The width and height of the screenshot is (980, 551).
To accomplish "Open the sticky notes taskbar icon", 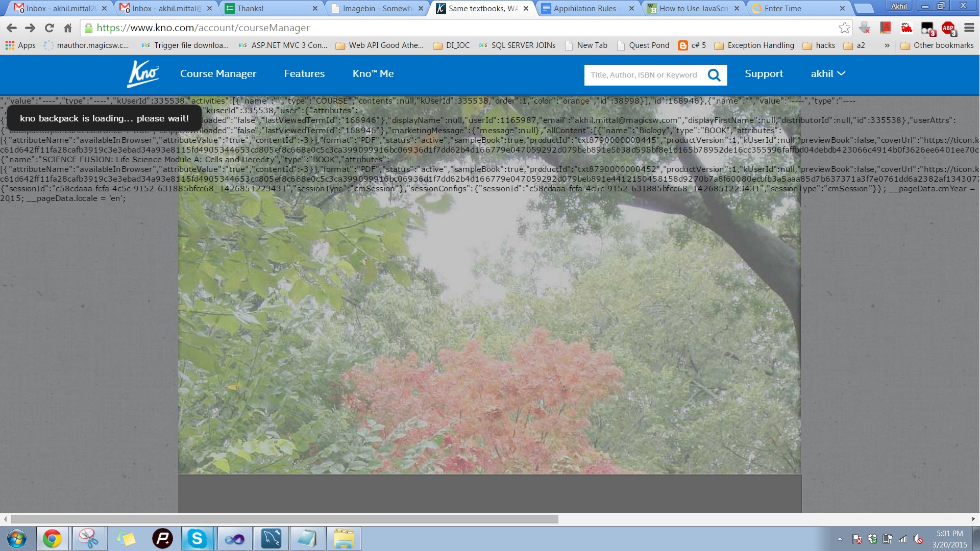I will [126, 539].
